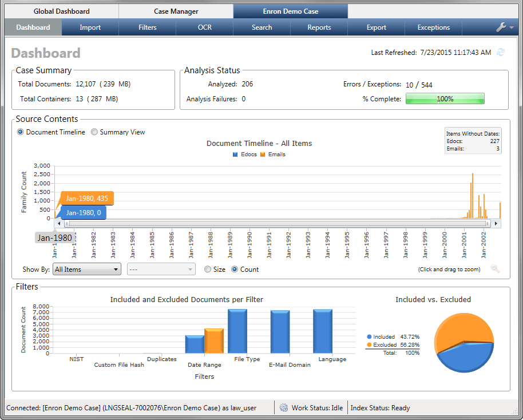This screenshot has width=523, height=420.
Task: Click the Work Status gear icon
Action: point(284,407)
